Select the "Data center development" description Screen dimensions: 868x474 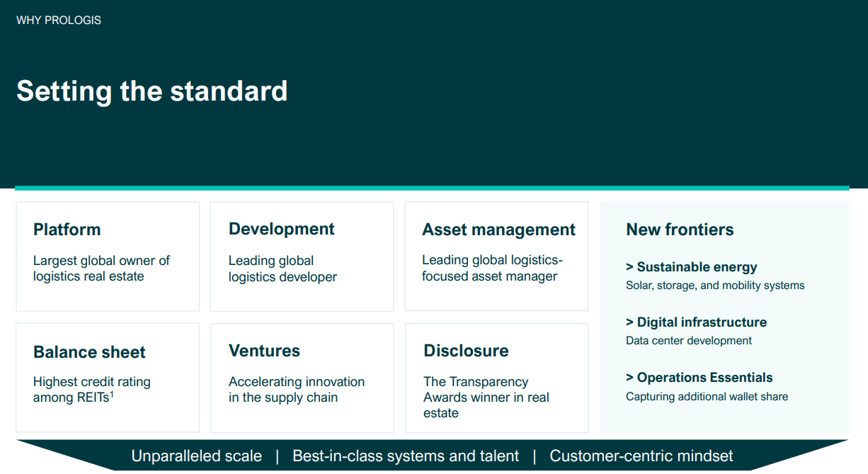pos(688,341)
